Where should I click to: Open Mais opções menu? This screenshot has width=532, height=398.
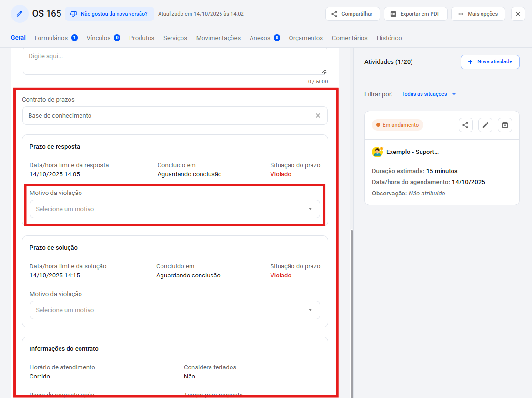coord(478,14)
